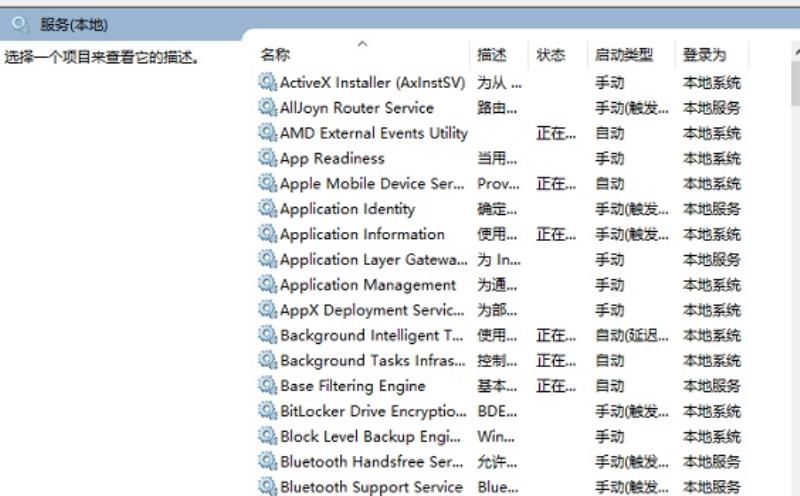Click the 手动(触发... startup type of Application Identity

pyautogui.click(x=632, y=209)
